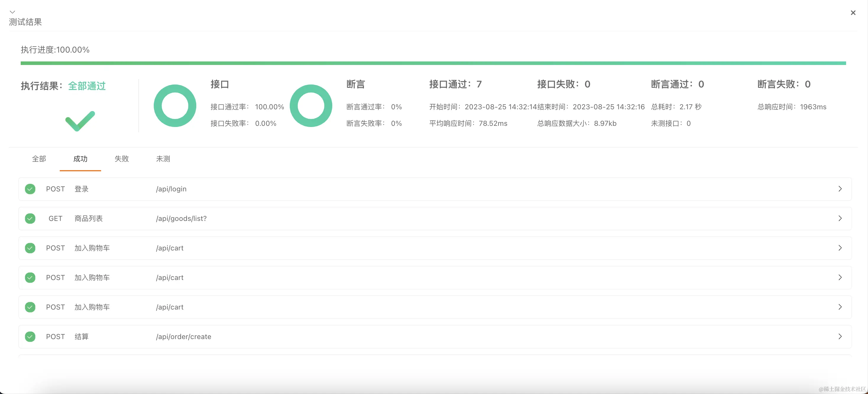This screenshot has height=394, width=868.
Task: Click the success icon beside 商品列表
Action: click(30, 219)
